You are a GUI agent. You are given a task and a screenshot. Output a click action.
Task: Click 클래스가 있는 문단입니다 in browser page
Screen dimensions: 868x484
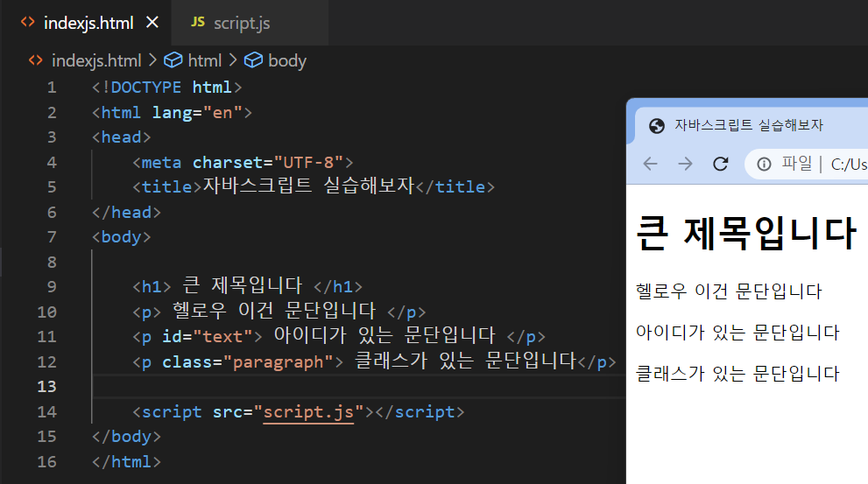(x=737, y=374)
